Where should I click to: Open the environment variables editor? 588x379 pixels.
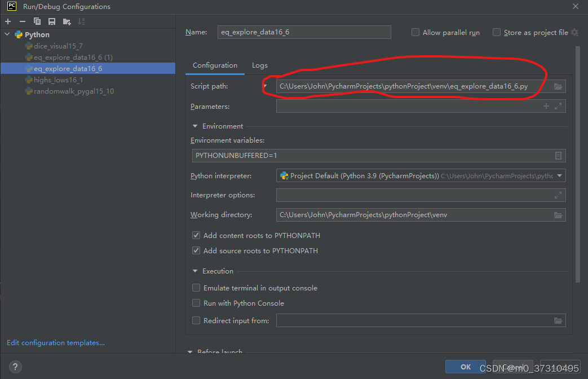(x=558, y=155)
